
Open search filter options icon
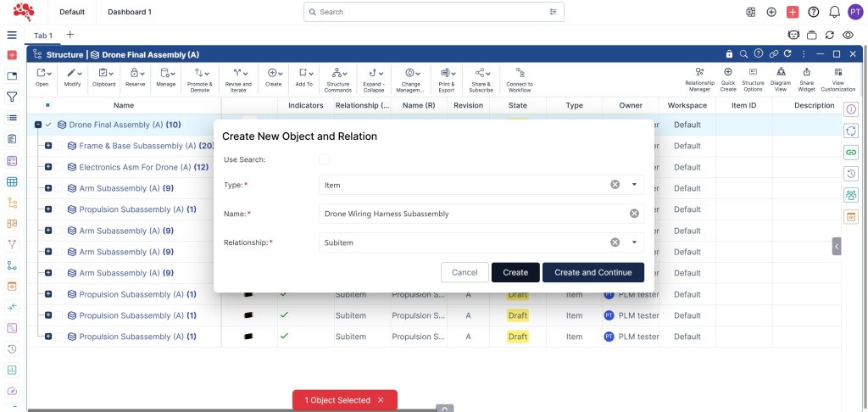(553, 12)
